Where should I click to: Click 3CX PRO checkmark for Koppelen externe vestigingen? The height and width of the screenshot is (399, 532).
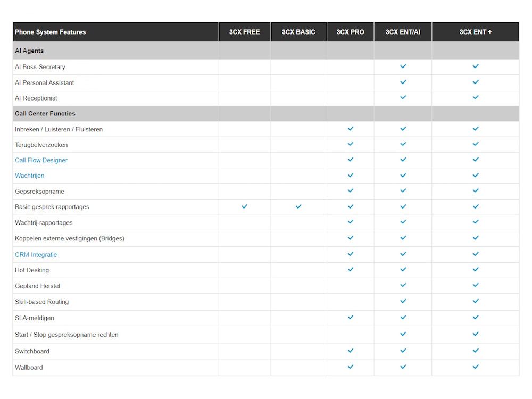point(351,238)
